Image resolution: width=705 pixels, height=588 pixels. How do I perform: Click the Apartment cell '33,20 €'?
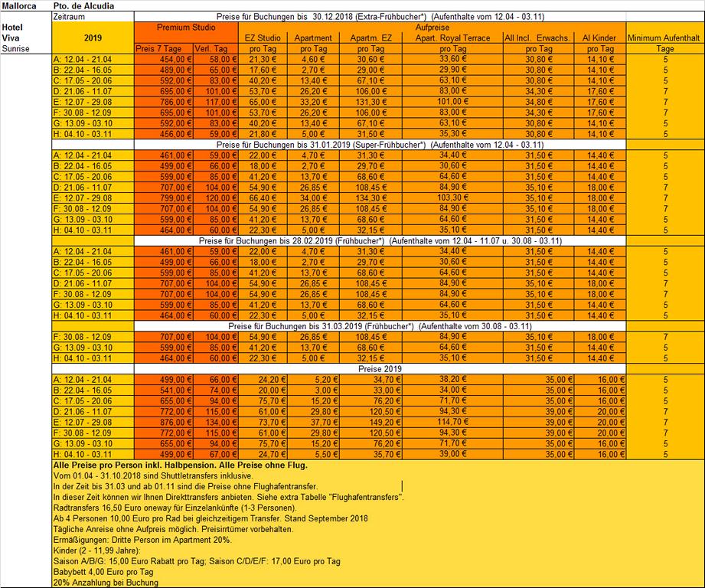click(x=313, y=102)
